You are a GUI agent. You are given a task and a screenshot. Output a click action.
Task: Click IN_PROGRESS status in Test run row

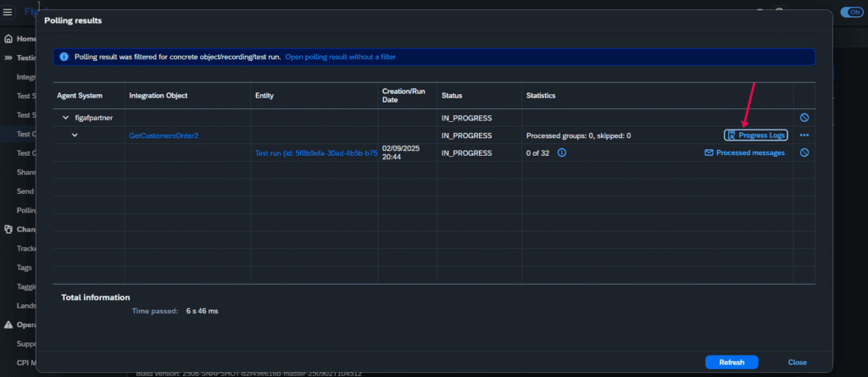466,152
